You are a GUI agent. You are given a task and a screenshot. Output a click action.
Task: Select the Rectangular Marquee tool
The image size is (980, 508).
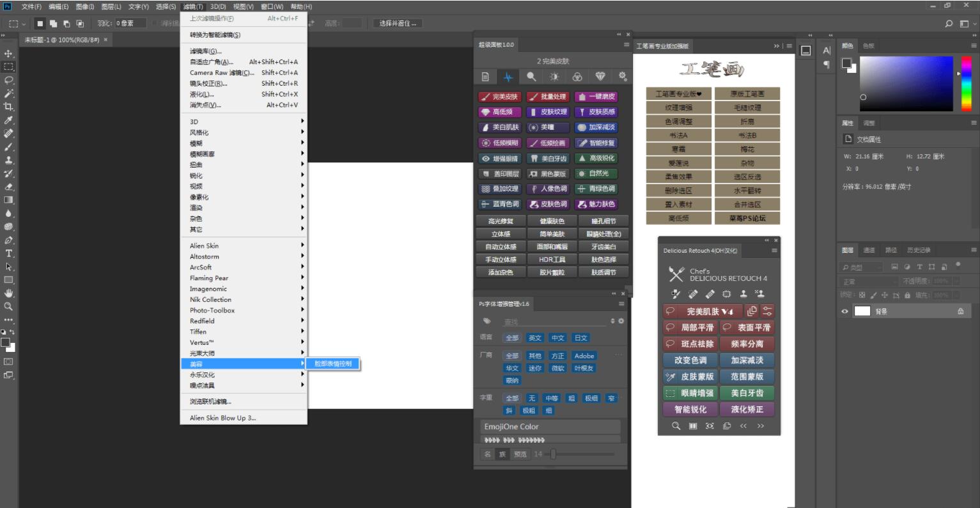coord(9,67)
